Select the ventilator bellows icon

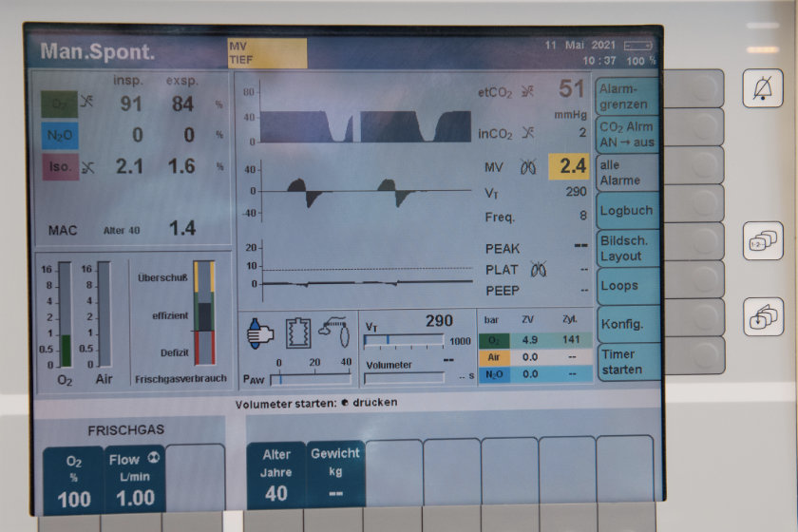(x=297, y=332)
